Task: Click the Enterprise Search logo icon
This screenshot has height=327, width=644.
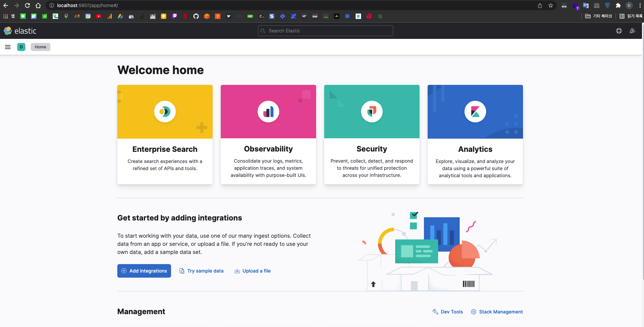Action: (165, 112)
